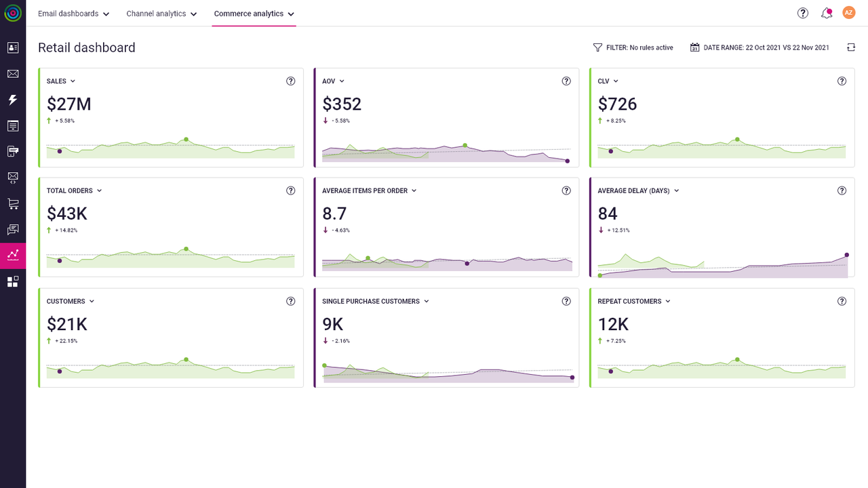The height and width of the screenshot is (488, 868).
Task: Open the DATE RANGE selector
Action: pos(759,47)
